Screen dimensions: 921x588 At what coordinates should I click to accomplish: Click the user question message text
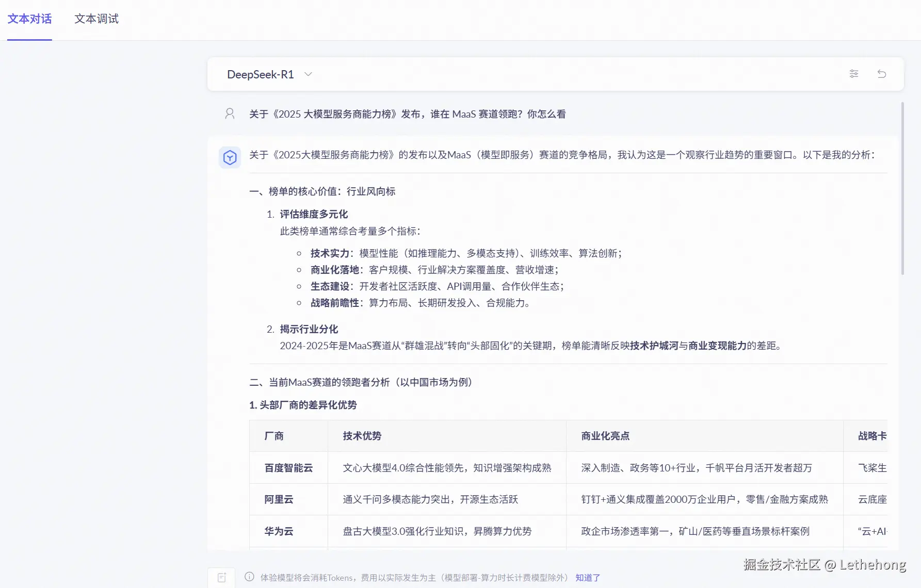point(408,114)
